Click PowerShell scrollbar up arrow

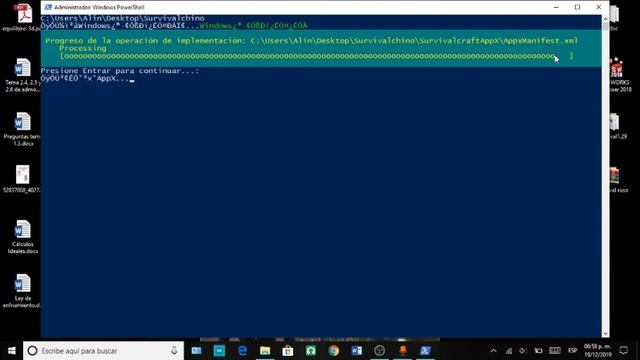[x=605, y=19]
